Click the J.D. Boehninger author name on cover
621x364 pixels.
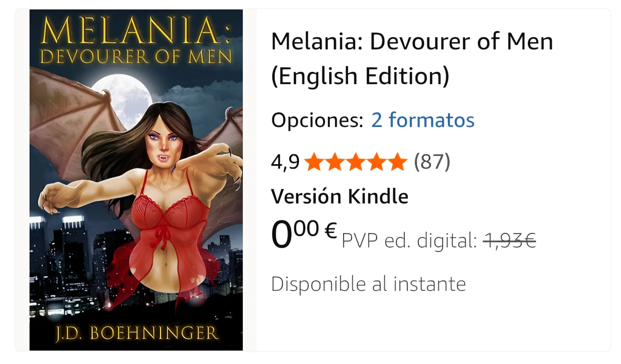click(x=137, y=333)
